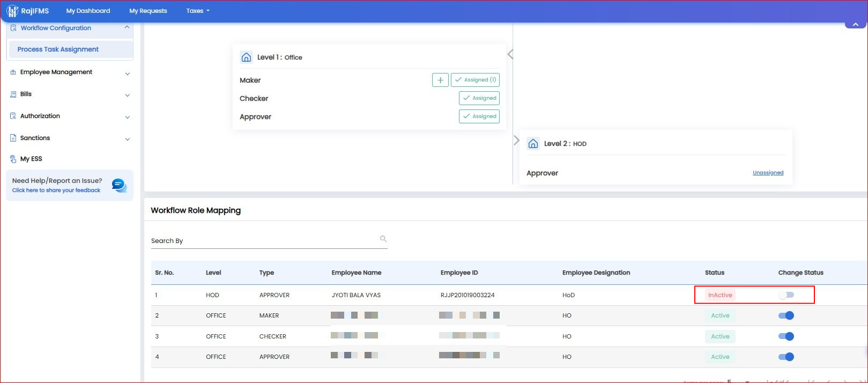Toggle status for OFFICE CHECKER row

coord(786,336)
